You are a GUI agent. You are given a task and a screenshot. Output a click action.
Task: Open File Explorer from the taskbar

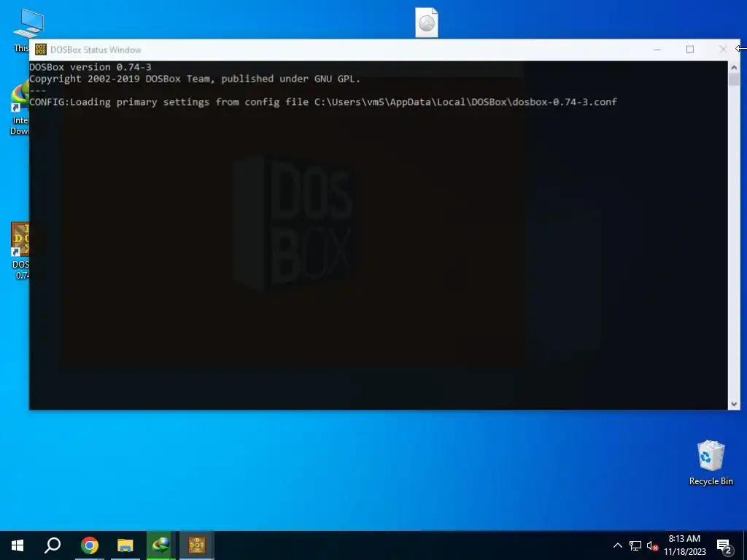(x=125, y=545)
